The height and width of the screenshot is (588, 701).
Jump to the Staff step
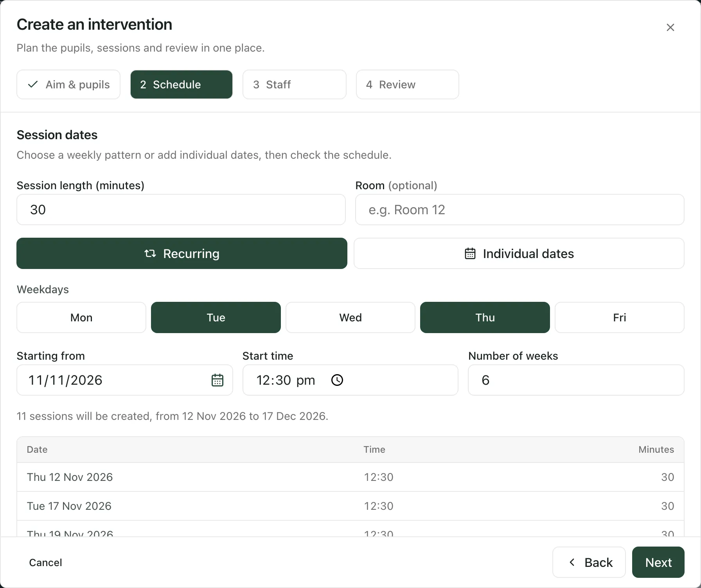[x=295, y=84]
